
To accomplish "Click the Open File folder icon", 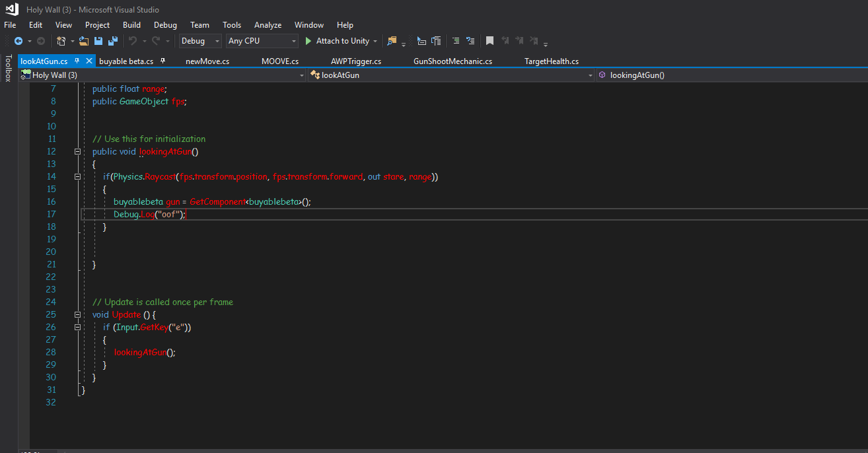I will (x=83, y=41).
